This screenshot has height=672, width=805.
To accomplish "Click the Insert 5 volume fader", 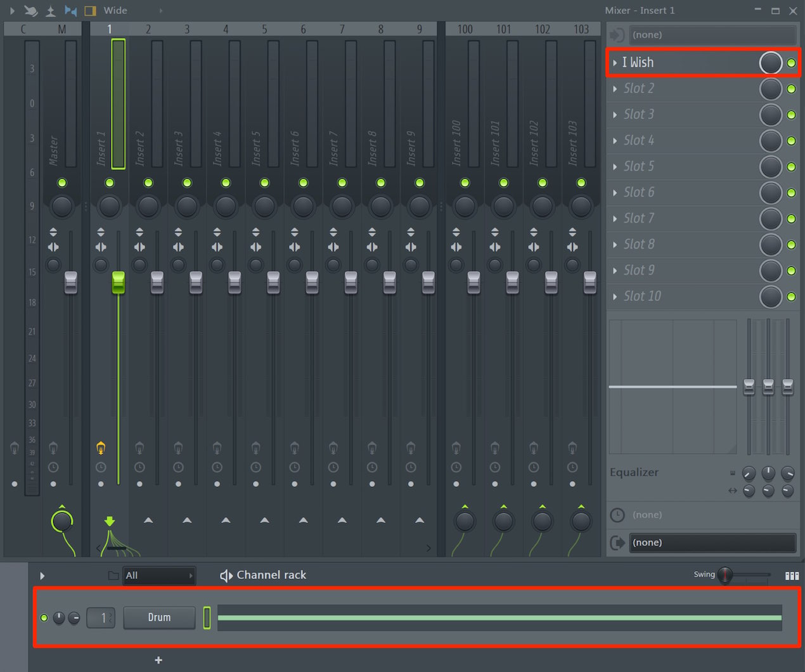I will 273,282.
